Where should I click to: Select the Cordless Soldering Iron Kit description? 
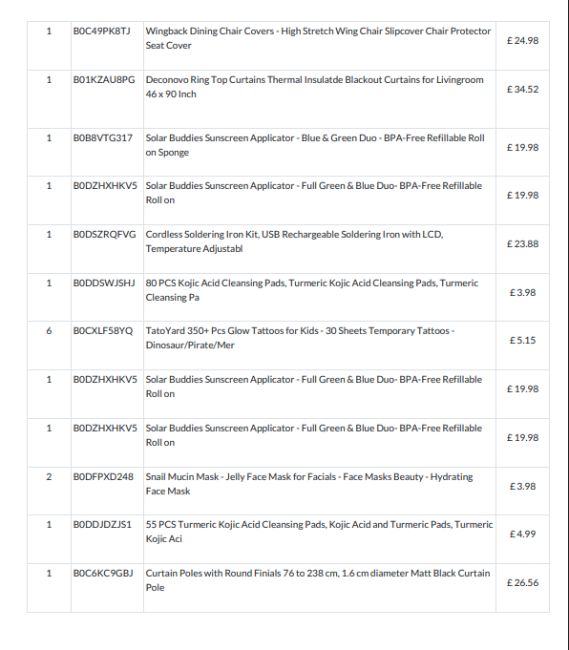(x=294, y=241)
